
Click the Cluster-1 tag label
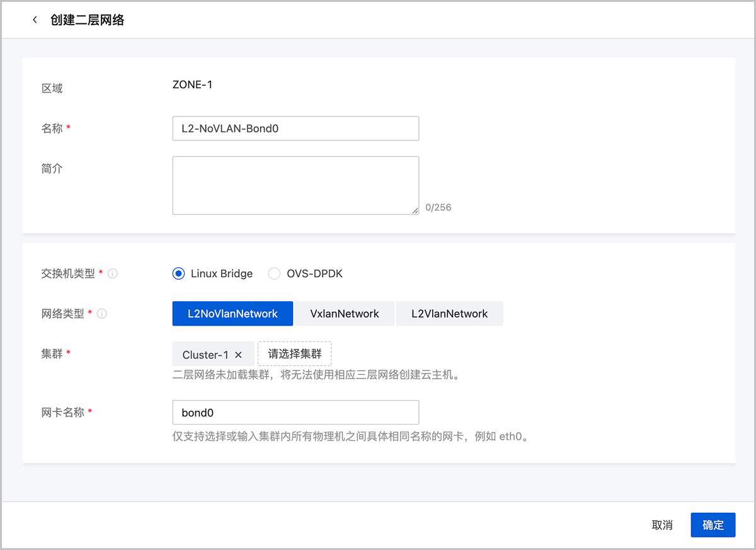(205, 355)
